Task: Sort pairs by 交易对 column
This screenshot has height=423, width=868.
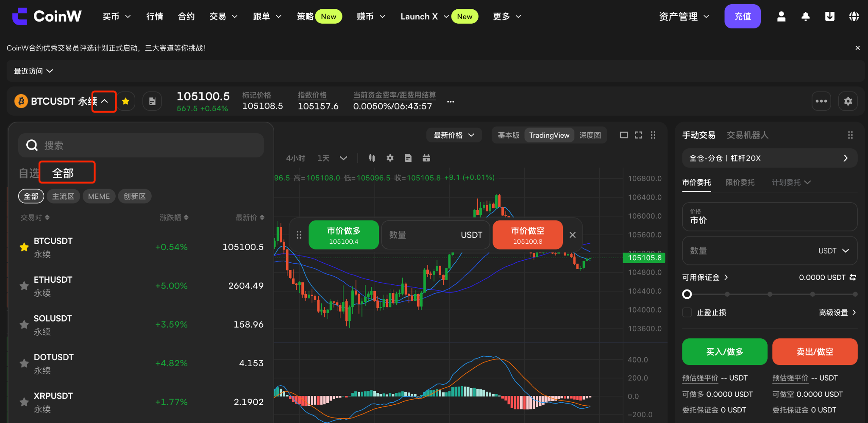Action: (x=35, y=217)
